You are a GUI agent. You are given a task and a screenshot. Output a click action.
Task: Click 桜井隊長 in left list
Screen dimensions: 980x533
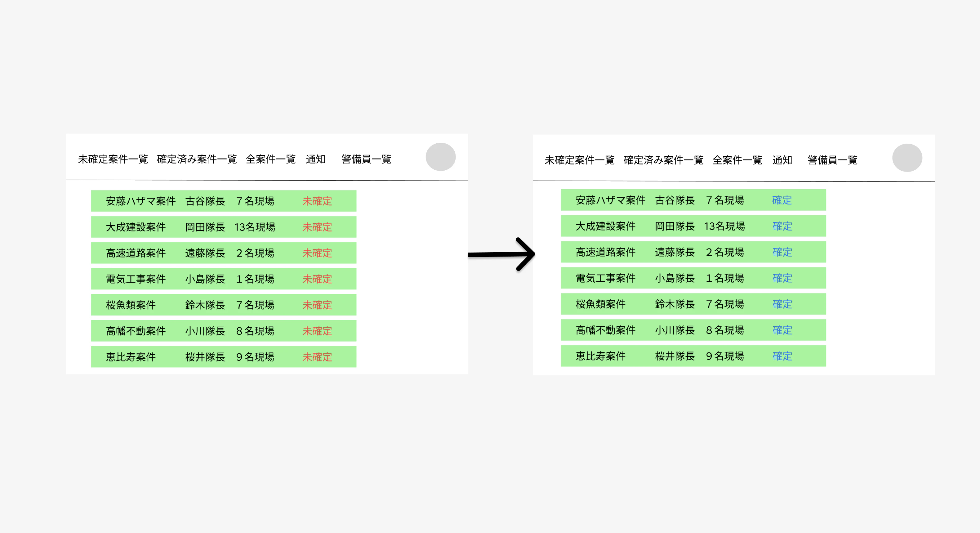(205, 357)
